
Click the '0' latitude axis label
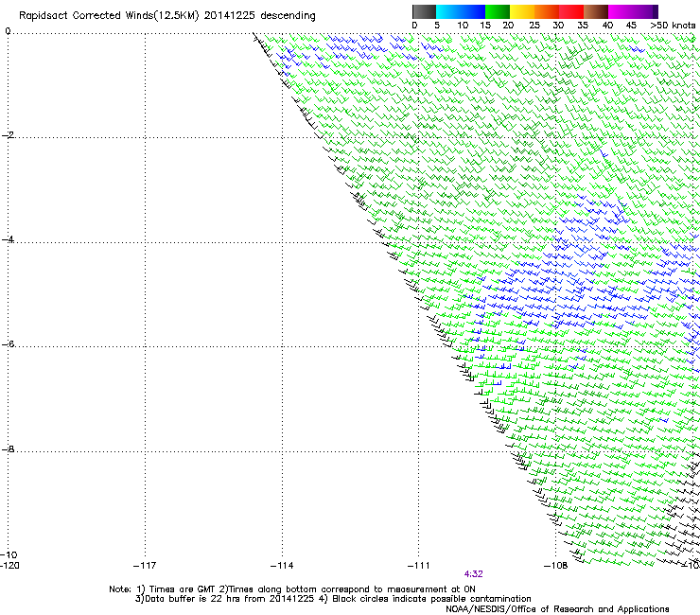[8, 31]
